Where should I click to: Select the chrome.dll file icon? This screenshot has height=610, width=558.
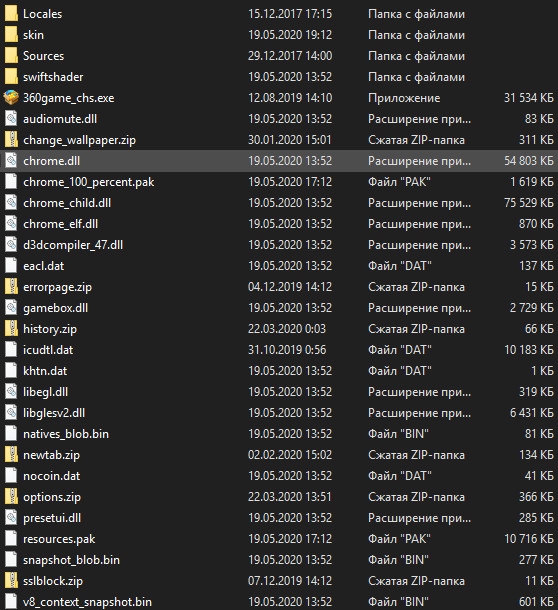(x=11, y=161)
